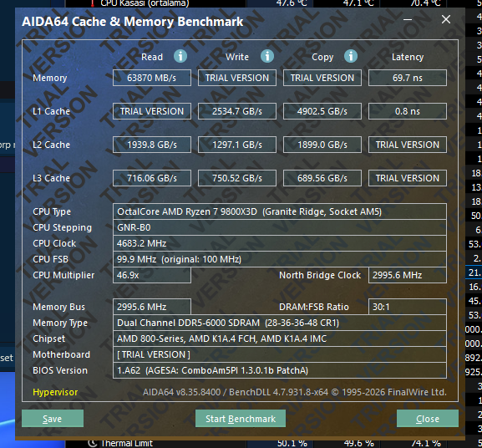Click the Memory Write TRIAL VERSION cell
The height and width of the screenshot is (448, 482).
coord(237,78)
